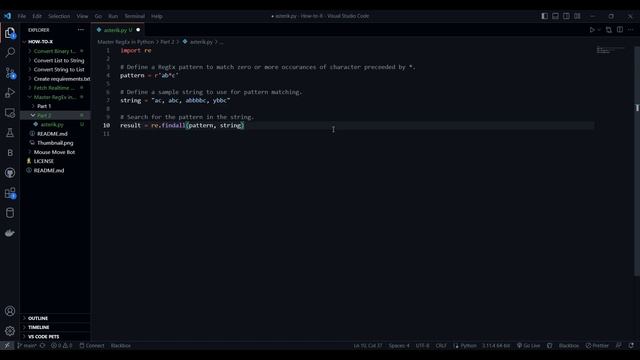Toggle the bottom panel layout icon
This screenshot has width=640, height=360.
point(556,16)
